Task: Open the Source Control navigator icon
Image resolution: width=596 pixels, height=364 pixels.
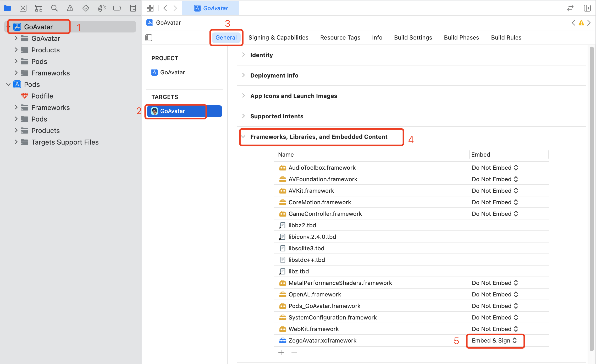Action: point(23,8)
